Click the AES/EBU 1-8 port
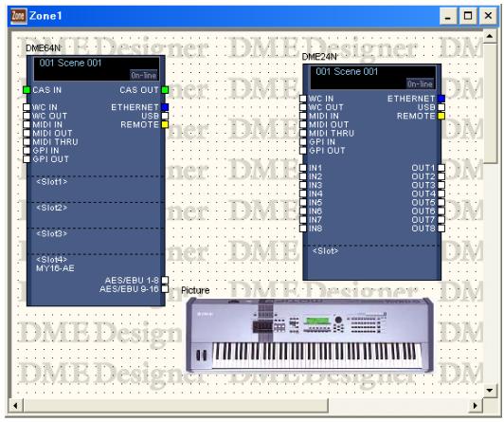Viewport: 504px width, 422px height. [165, 280]
